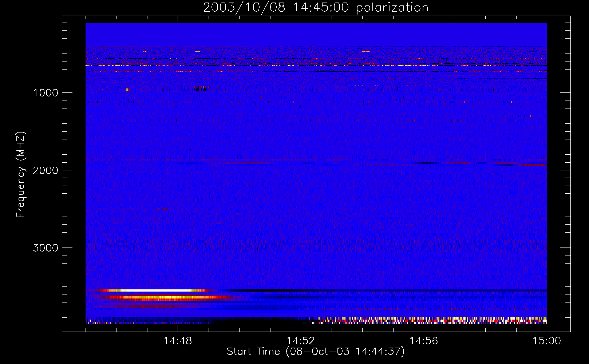
Task: Click the 14:52 time tick label
Action: (301, 341)
